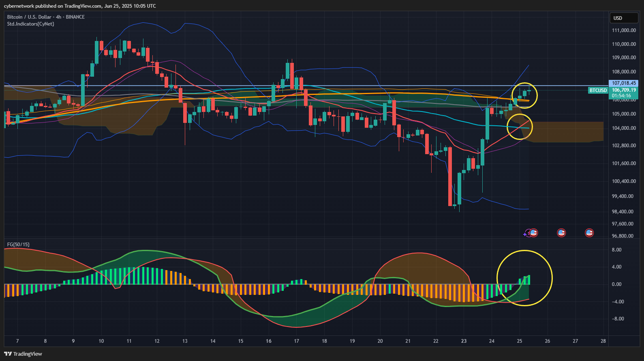Click the 107,018.45 blue price label
Screen dimensions: 644x361
(x=624, y=83)
